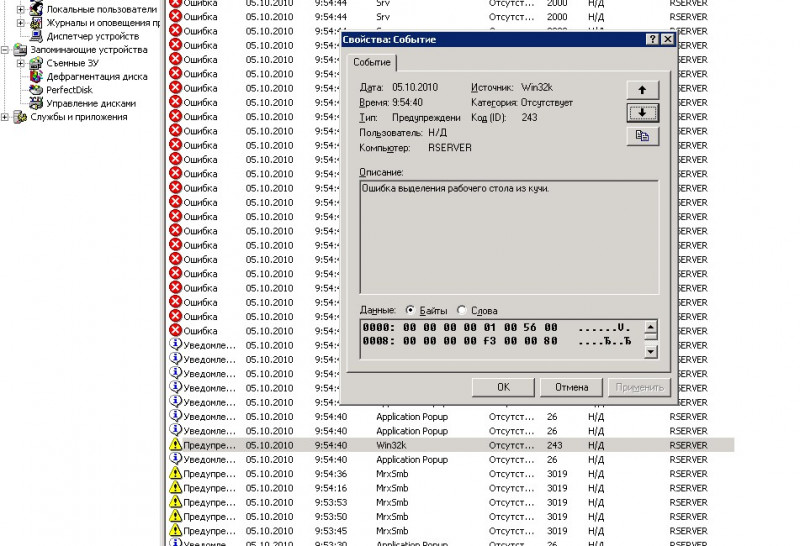Select Диспетчер устройств in tree
Image resolution: width=800 pixels, height=546 pixels.
point(92,36)
